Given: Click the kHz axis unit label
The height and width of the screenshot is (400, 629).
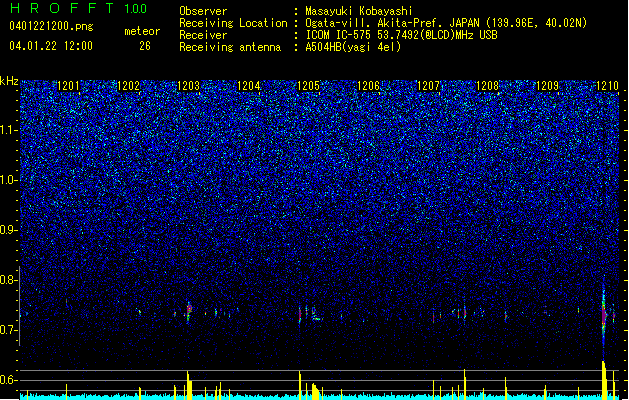Looking at the screenshot, I should point(9,81).
